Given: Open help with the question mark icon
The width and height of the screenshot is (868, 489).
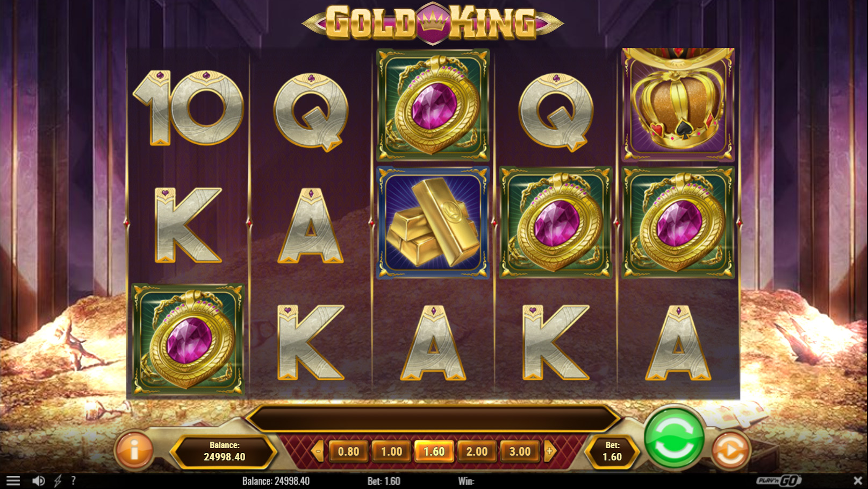Looking at the screenshot, I should [73, 481].
